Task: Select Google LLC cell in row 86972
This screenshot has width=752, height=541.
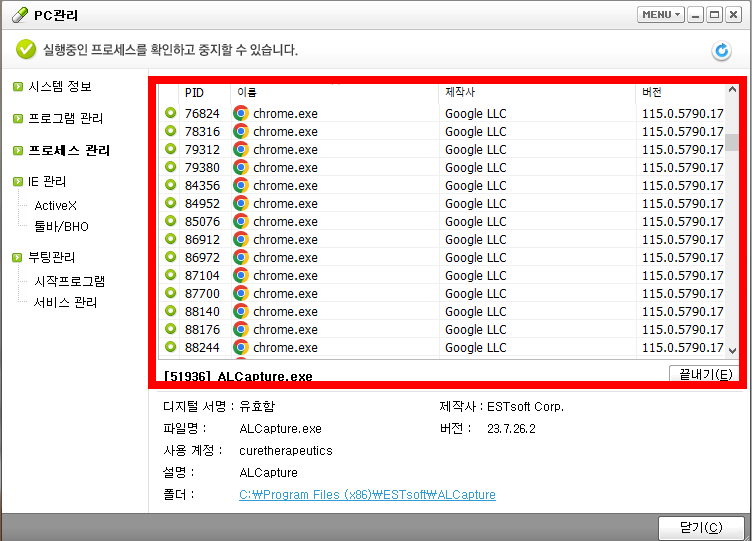Action: click(476, 258)
